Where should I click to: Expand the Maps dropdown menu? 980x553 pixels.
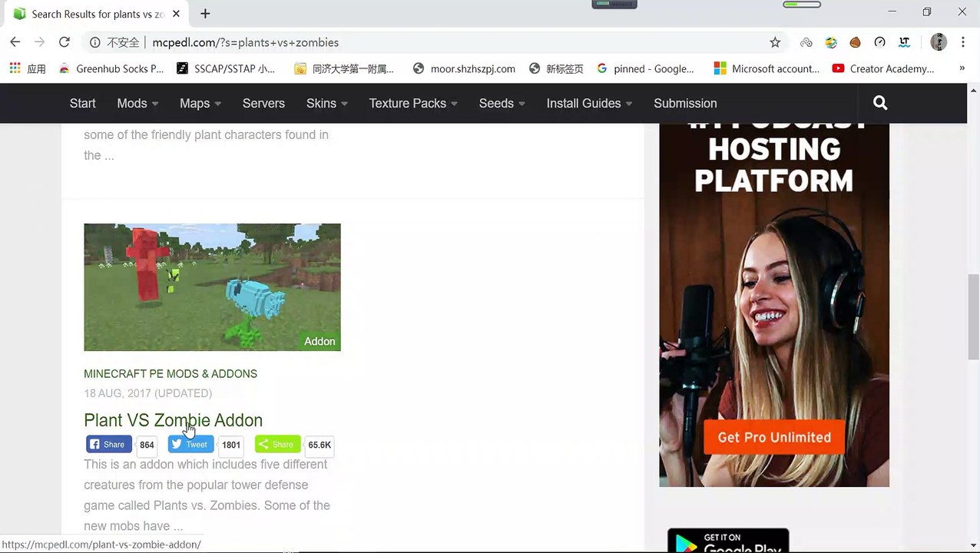pyautogui.click(x=200, y=103)
